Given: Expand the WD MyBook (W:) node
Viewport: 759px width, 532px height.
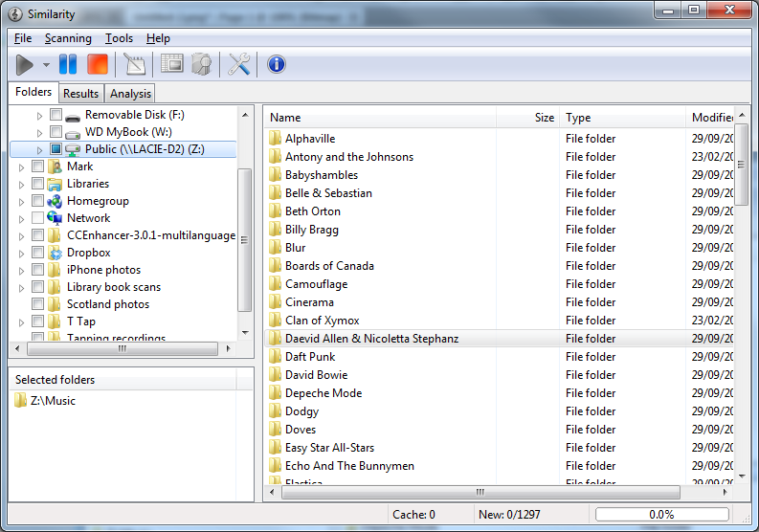Looking at the screenshot, I should point(39,133).
